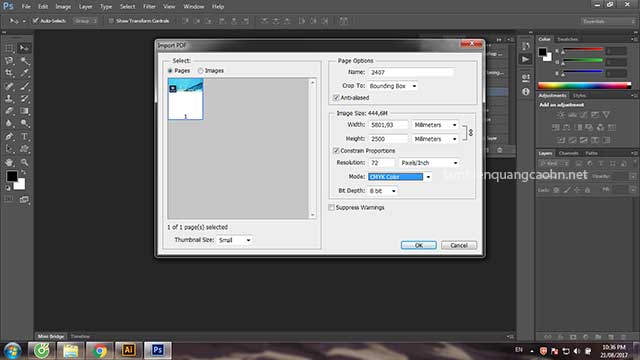The height and width of the screenshot is (360, 640).
Task: Select the Pages radio button
Action: 170,71
